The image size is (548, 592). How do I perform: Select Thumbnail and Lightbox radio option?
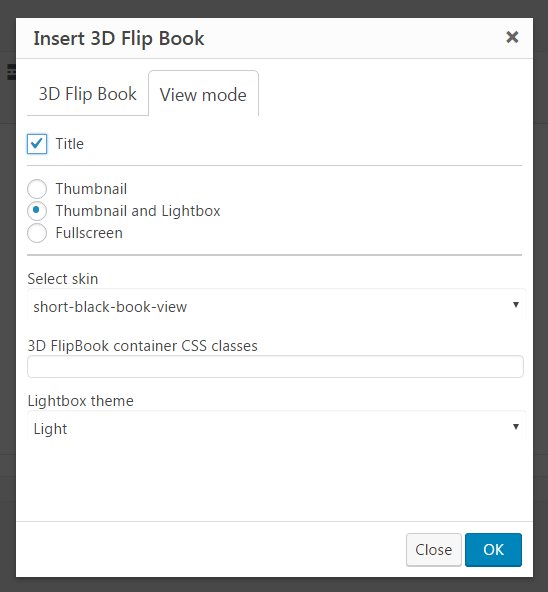click(37, 211)
